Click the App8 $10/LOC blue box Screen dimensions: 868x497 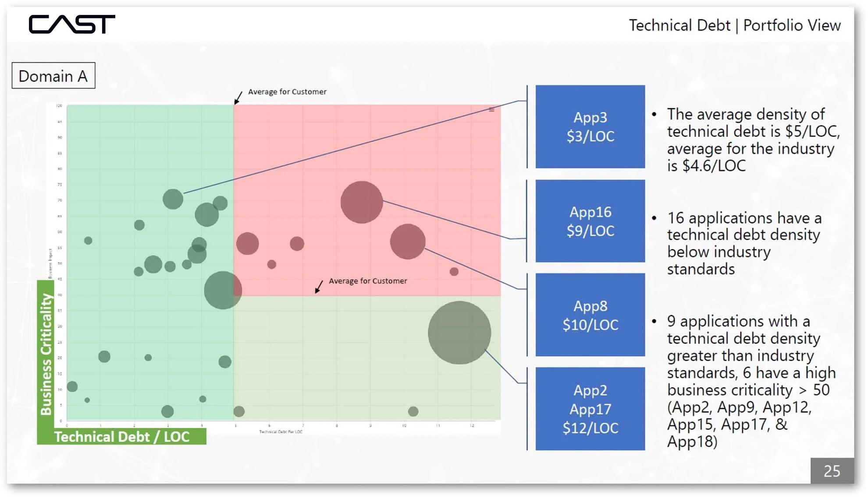coord(590,315)
